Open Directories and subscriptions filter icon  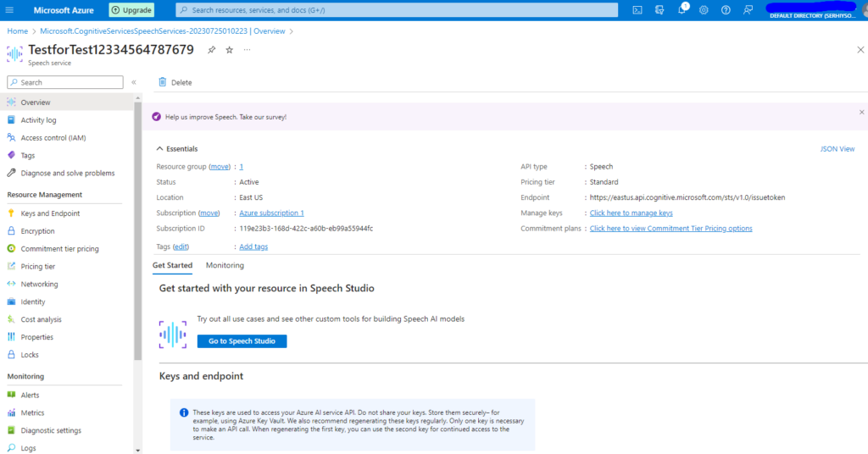coord(659,10)
